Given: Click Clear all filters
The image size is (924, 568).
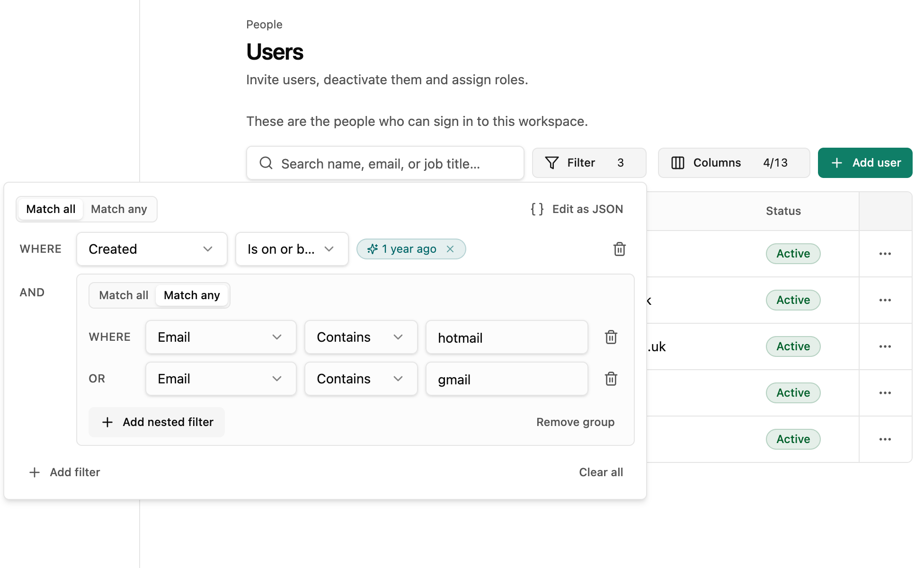Looking at the screenshot, I should point(601,472).
